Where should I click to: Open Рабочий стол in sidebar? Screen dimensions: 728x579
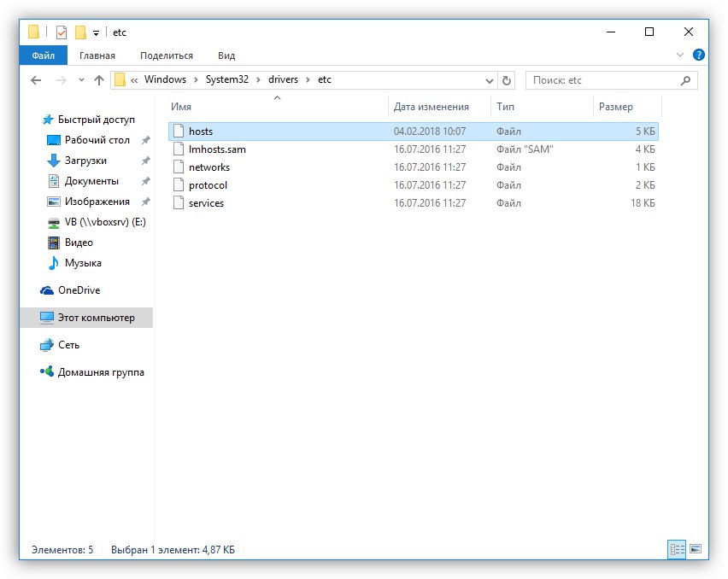click(x=97, y=140)
